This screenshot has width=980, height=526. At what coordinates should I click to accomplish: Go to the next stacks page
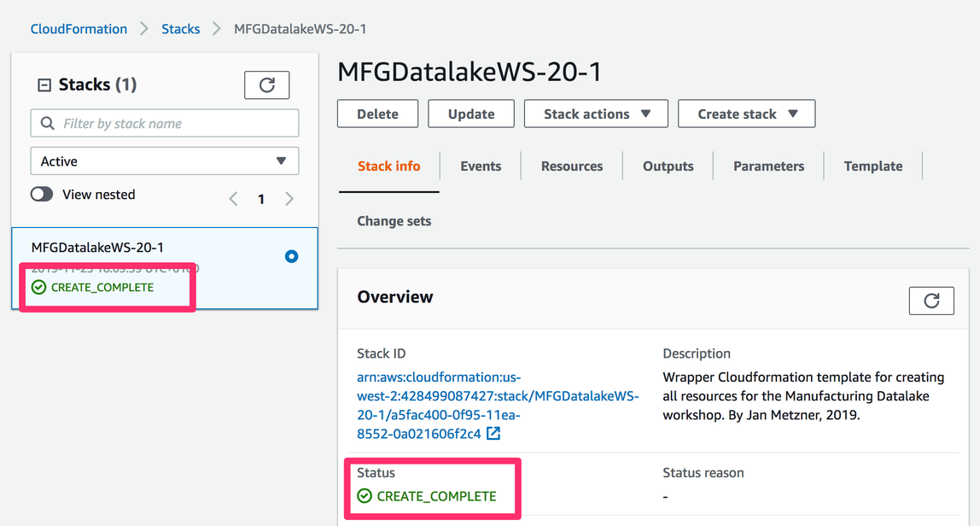[x=289, y=199]
